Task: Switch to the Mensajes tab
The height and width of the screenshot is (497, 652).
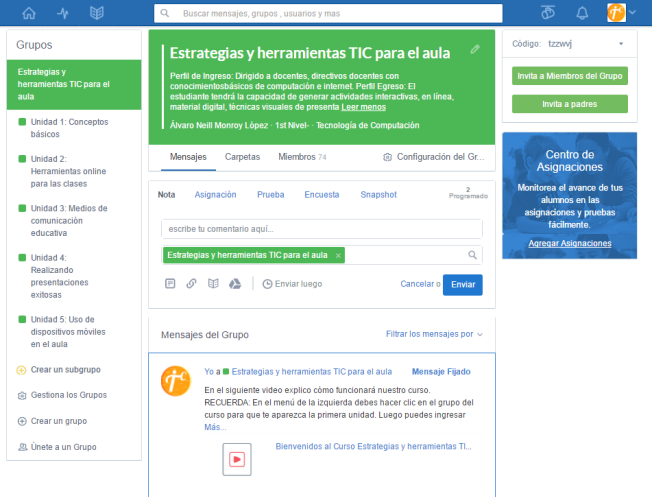Action: [188, 157]
